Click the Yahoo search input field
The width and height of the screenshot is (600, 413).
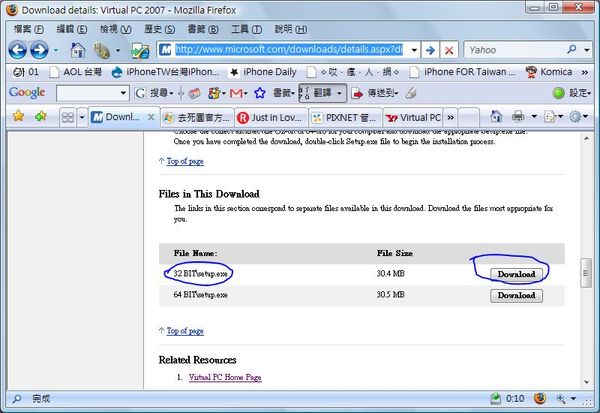coord(517,50)
